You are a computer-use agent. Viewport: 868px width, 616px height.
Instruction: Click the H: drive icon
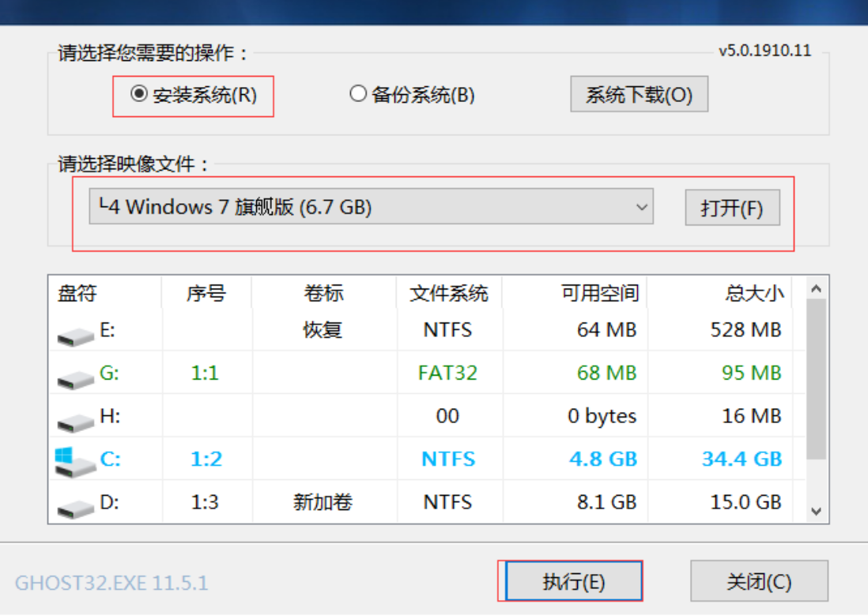click(x=75, y=421)
